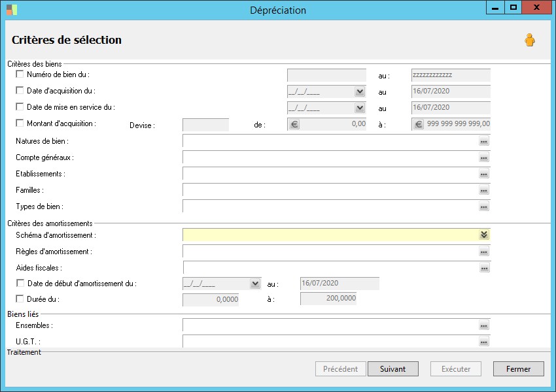Click the Ensembles ellipsis lookup button
The height and width of the screenshot is (392, 556).
pyautogui.click(x=484, y=325)
